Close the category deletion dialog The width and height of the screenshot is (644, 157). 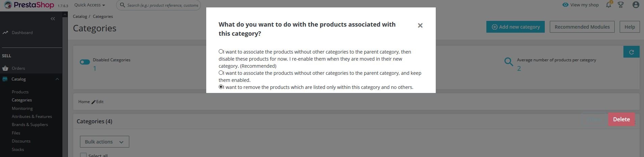point(420,26)
